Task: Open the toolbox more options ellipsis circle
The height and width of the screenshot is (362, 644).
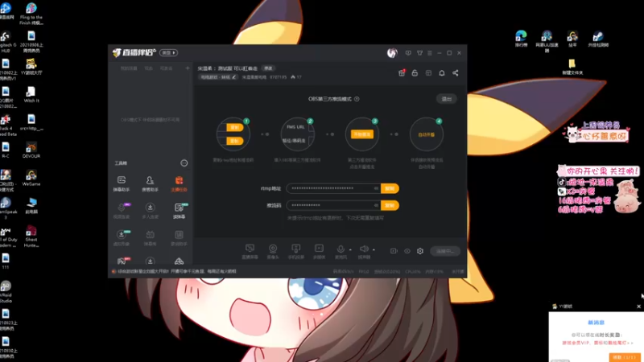Action: 184,163
